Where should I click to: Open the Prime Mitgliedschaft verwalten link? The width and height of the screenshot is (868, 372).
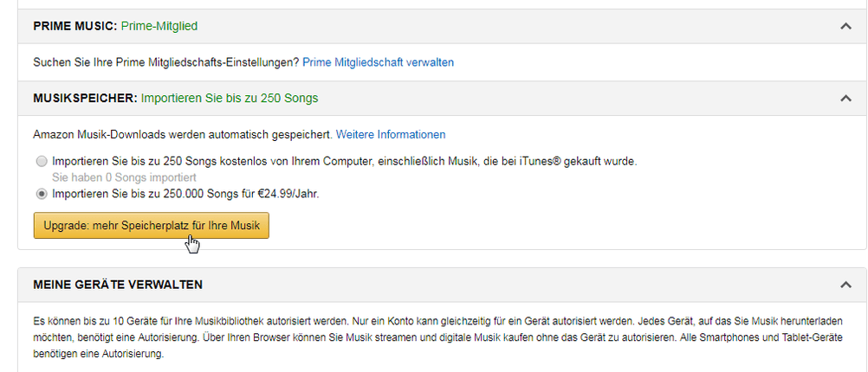point(378,62)
